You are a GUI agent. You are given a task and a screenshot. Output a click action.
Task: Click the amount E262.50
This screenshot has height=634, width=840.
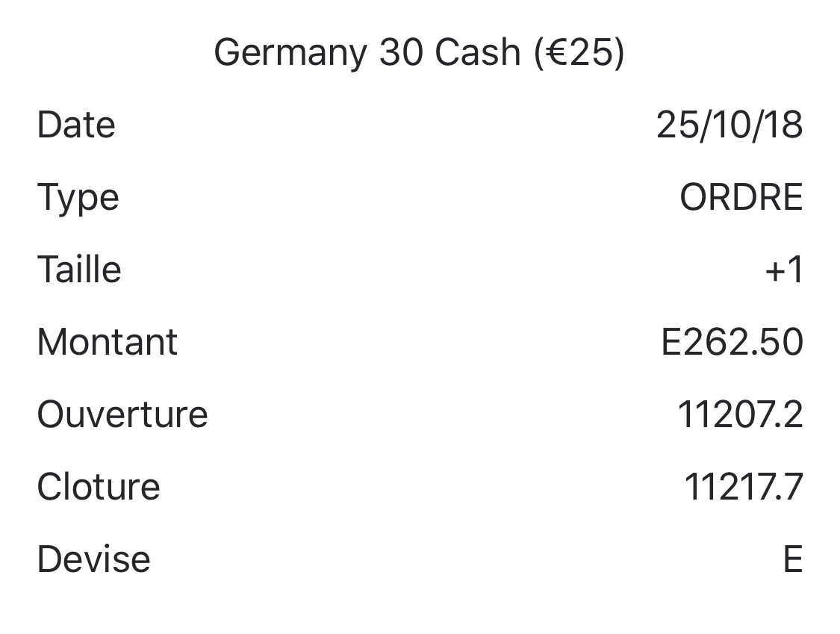pyautogui.click(x=732, y=342)
